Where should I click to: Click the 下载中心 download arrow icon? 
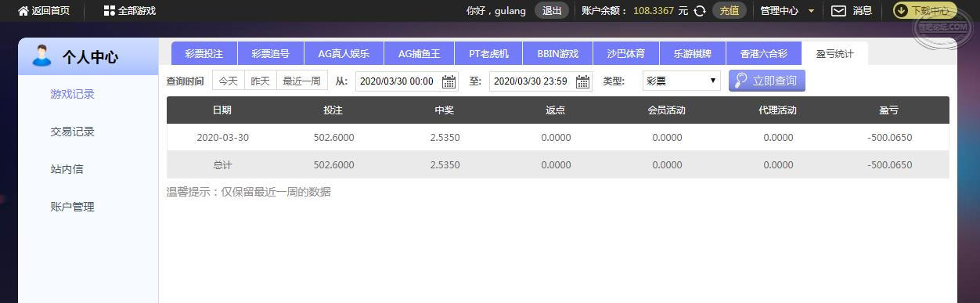tap(901, 11)
